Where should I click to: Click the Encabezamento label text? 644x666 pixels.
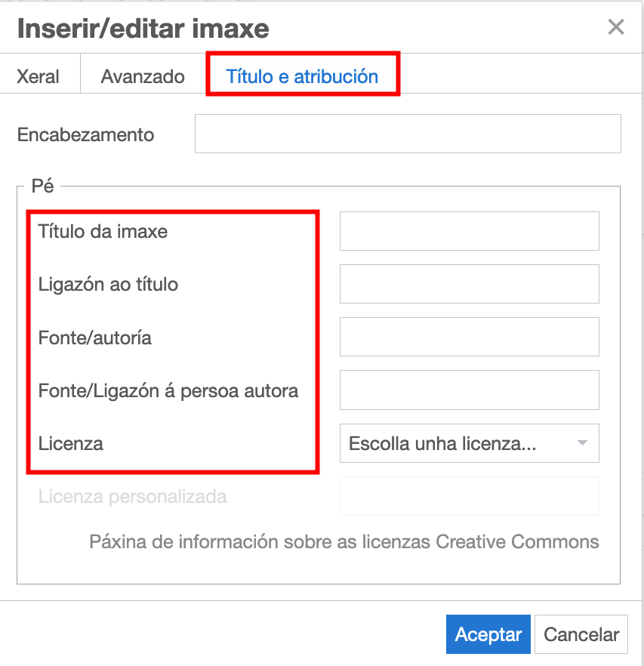(x=85, y=134)
